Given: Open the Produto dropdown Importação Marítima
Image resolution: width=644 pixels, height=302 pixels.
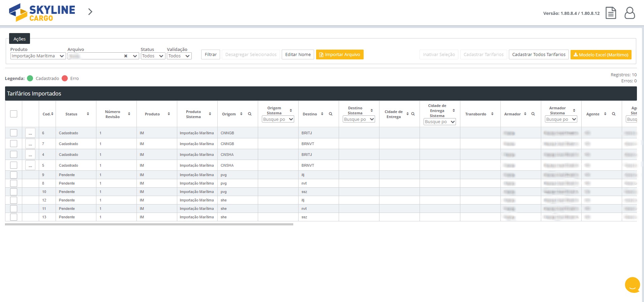Looking at the screenshot, I should [38, 56].
